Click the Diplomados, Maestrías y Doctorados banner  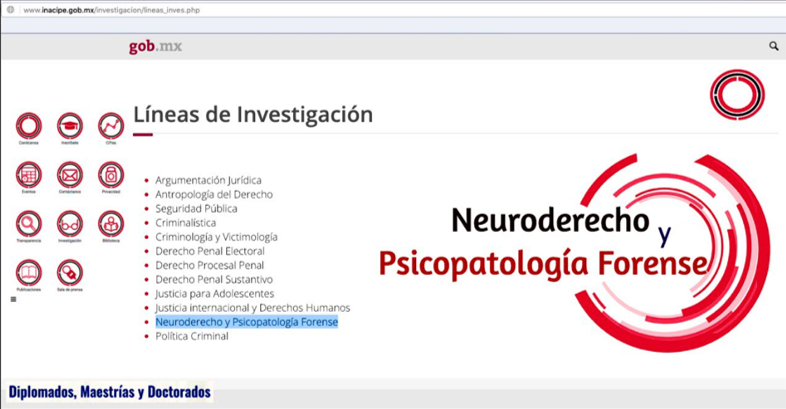(110, 391)
